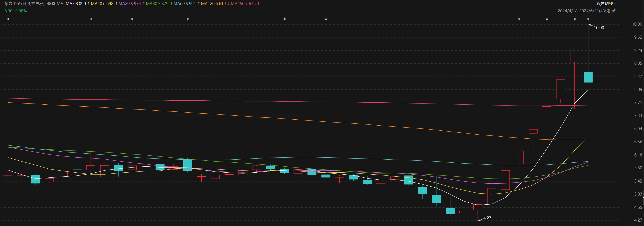Click the second up-down arrow event marker from left
Viewport: 644px width, 226px height.
click(x=91, y=19)
